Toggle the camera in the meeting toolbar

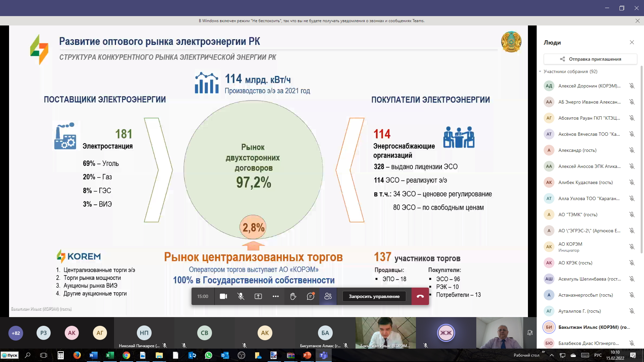click(x=223, y=296)
